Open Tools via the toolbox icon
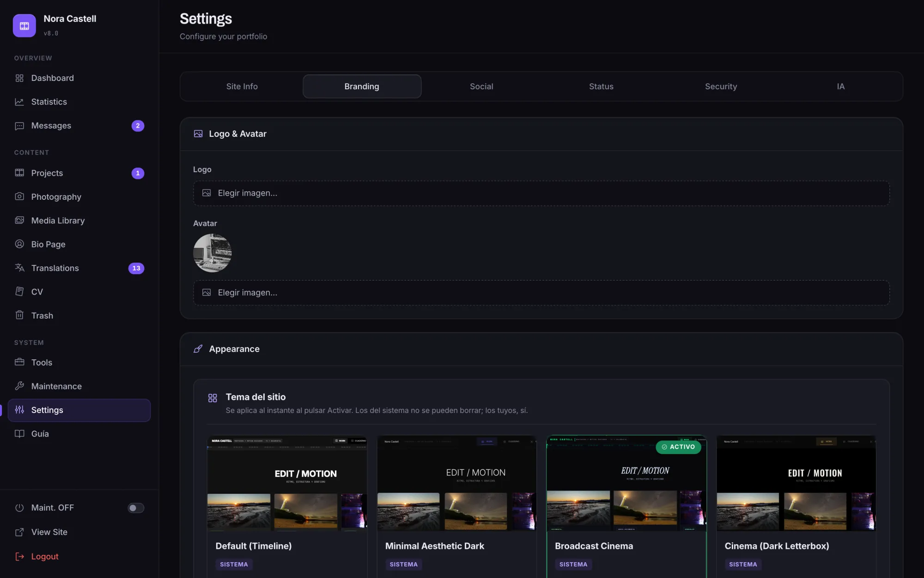Image resolution: width=924 pixels, height=578 pixels. 19,362
